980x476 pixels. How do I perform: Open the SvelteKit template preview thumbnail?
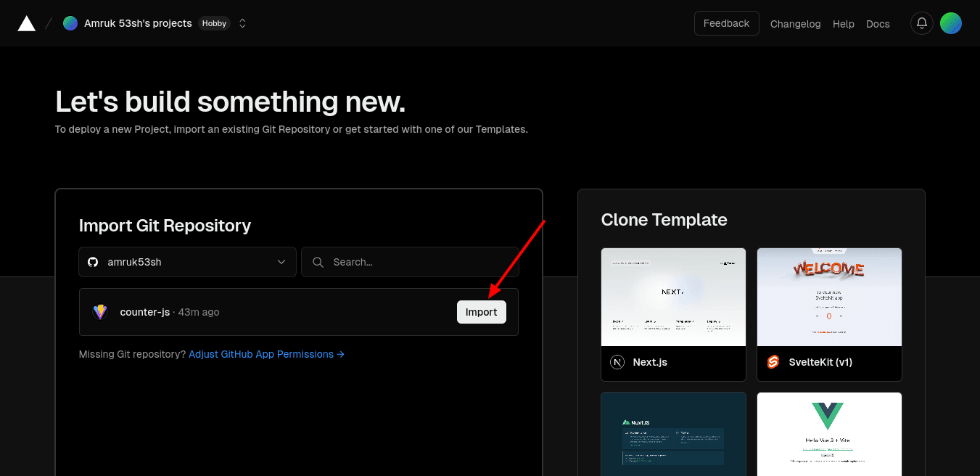click(x=829, y=297)
